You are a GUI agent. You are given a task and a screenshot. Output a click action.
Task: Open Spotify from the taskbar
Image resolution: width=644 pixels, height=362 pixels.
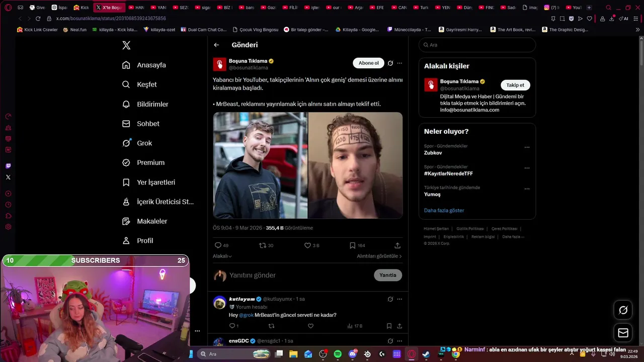click(x=338, y=354)
